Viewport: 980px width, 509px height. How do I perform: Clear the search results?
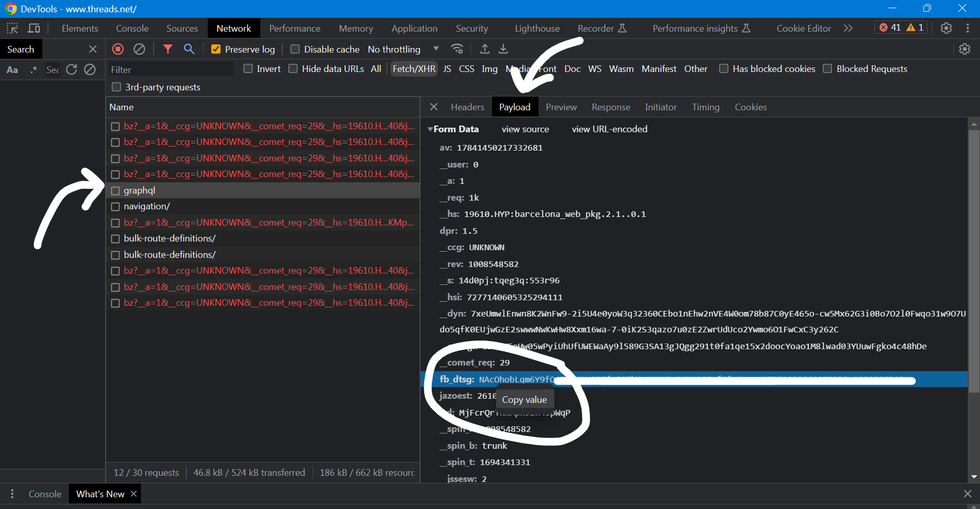(90, 69)
